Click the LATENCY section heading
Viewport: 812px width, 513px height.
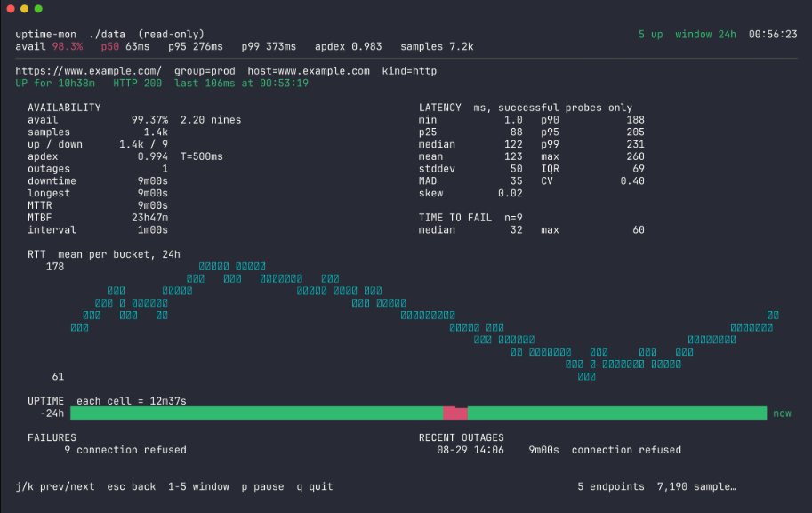coord(439,108)
